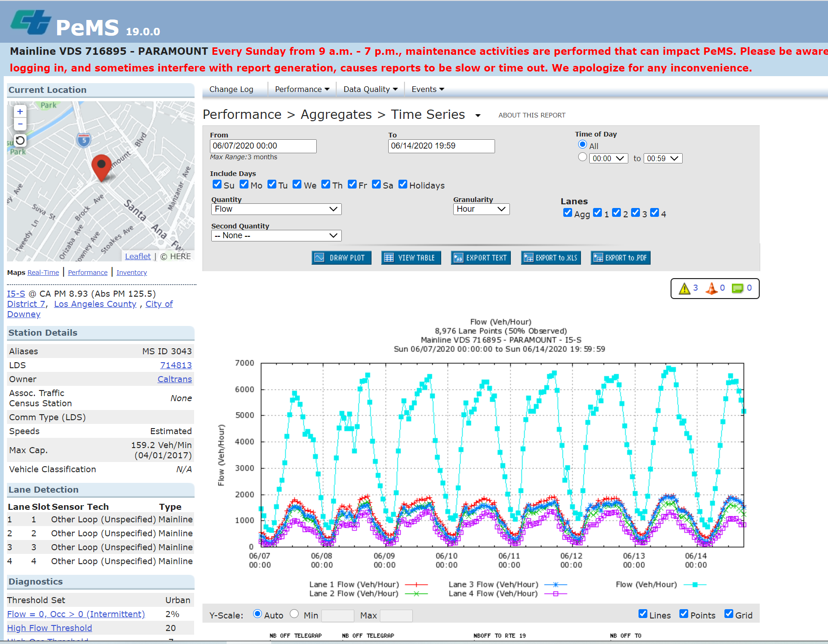Uncheck the We day checkbox

point(297,184)
